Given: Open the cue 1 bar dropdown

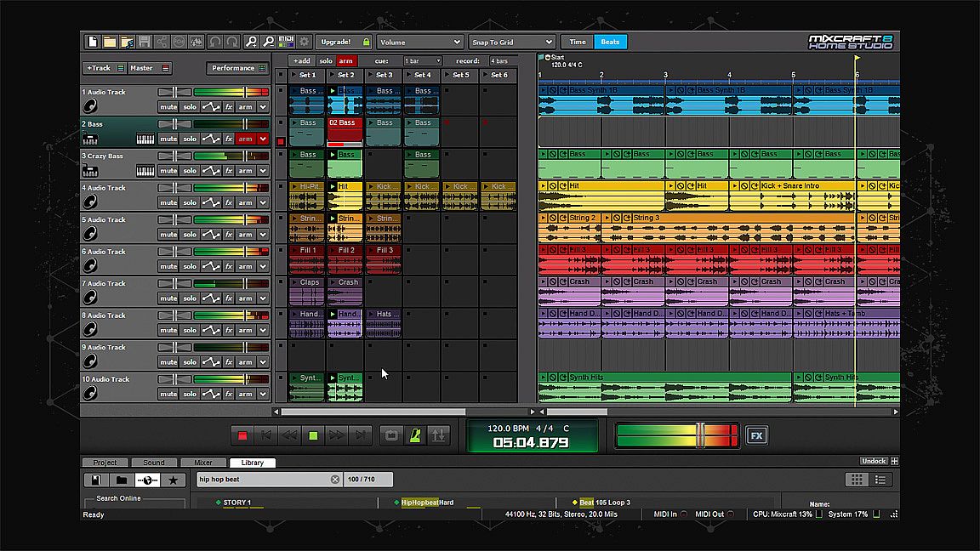Looking at the screenshot, I should pos(422,61).
